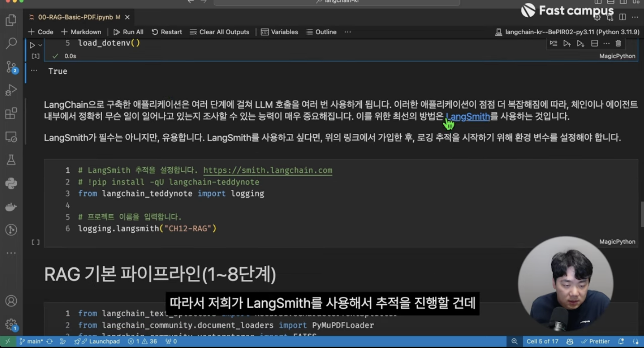This screenshot has height=348, width=644.
Task: Open the Remote Explorer view
Action: [11, 136]
